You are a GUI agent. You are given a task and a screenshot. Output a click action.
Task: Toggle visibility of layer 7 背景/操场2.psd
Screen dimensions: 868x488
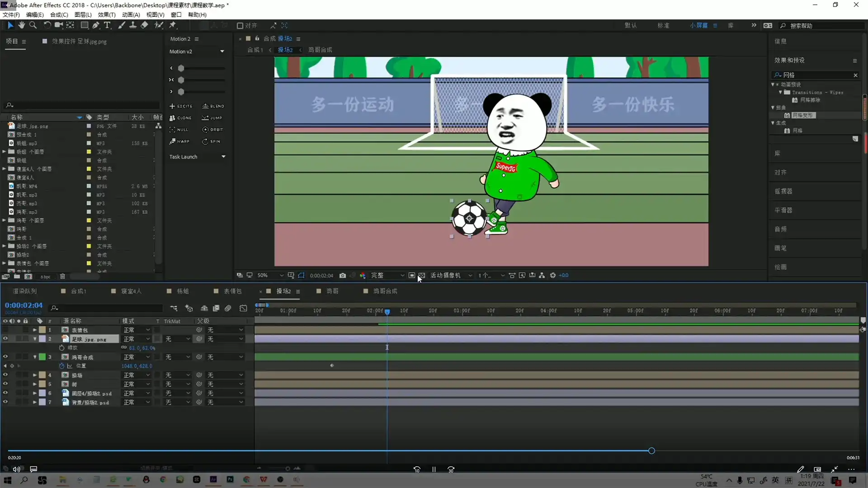coord(5,402)
